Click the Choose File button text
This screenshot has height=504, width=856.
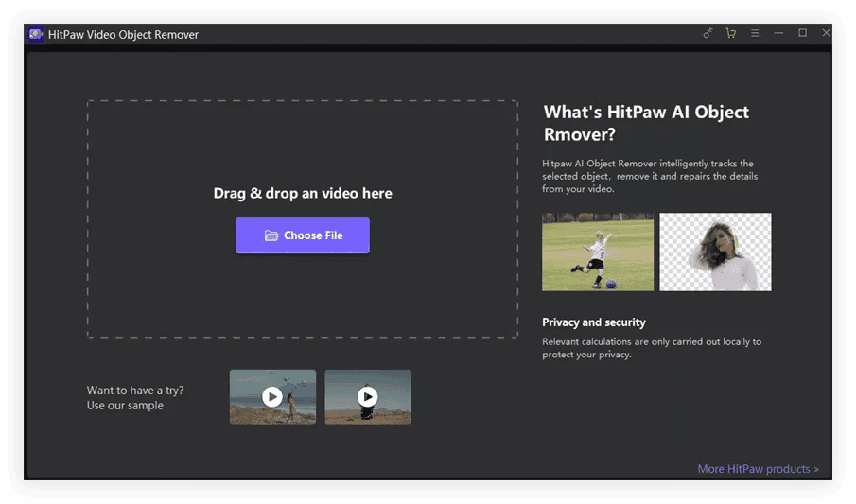(313, 235)
